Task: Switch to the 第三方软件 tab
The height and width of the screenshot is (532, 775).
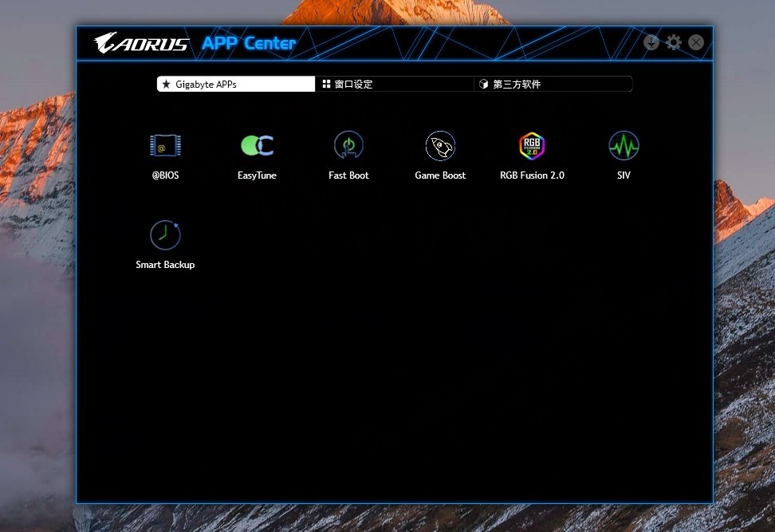Action: pos(553,84)
